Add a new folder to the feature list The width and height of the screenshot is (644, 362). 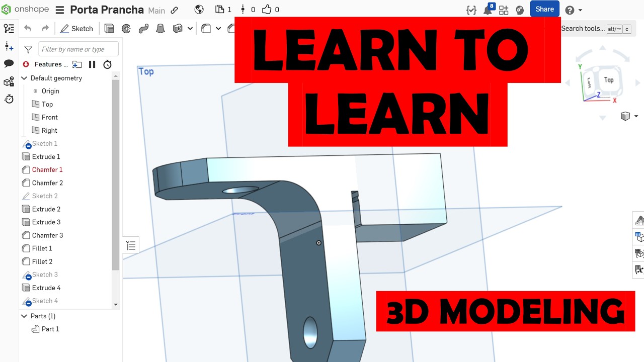pyautogui.click(x=77, y=64)
